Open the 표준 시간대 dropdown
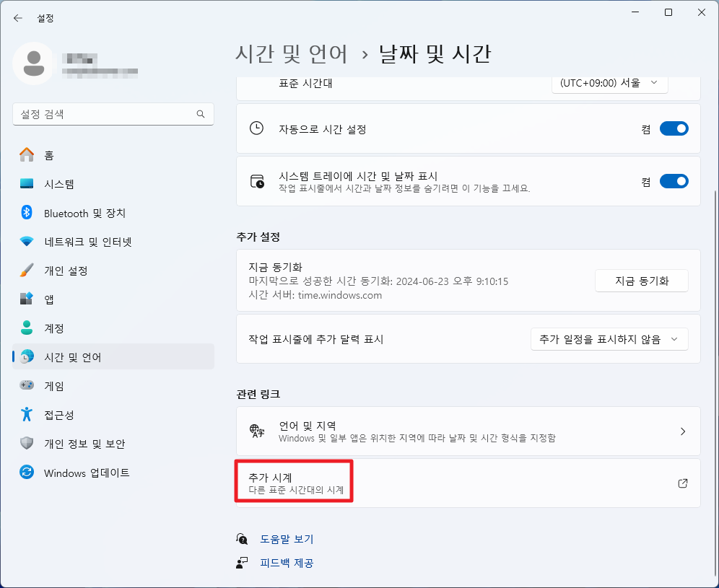 609,83
